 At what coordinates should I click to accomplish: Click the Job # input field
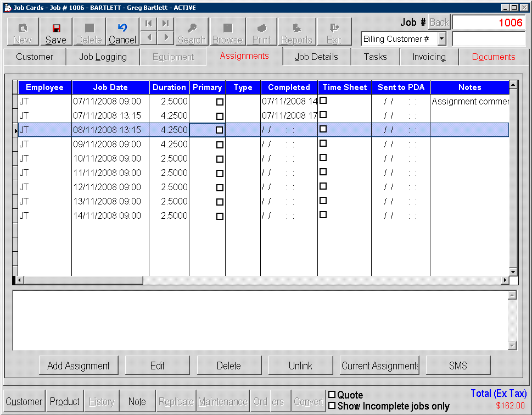coord(489,23)
